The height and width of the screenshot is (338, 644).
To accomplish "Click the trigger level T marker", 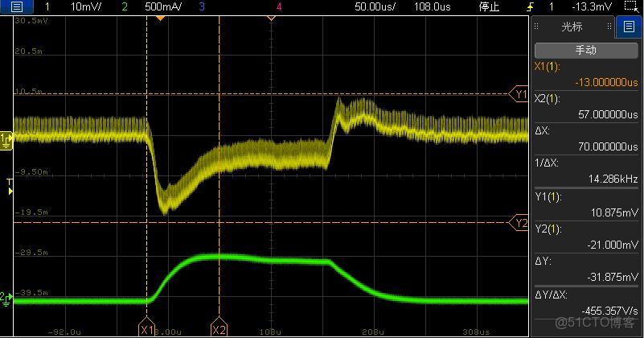I will pos(10,186).
